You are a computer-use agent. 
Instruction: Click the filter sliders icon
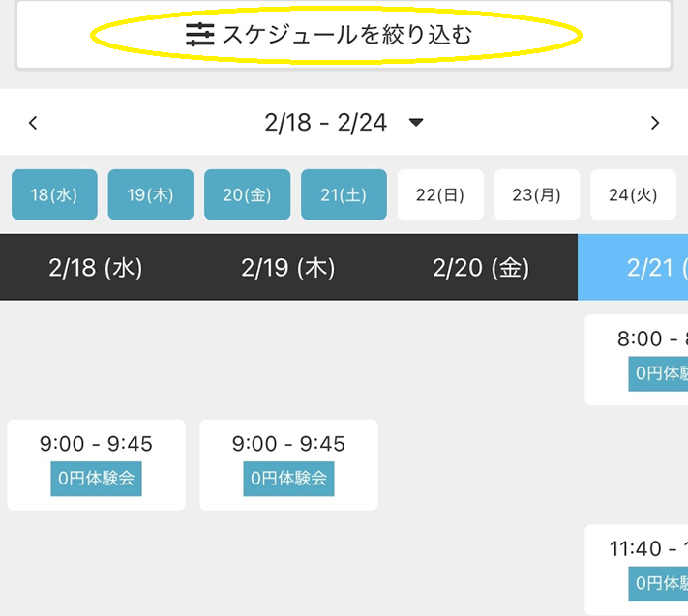(x=199, y=36)
